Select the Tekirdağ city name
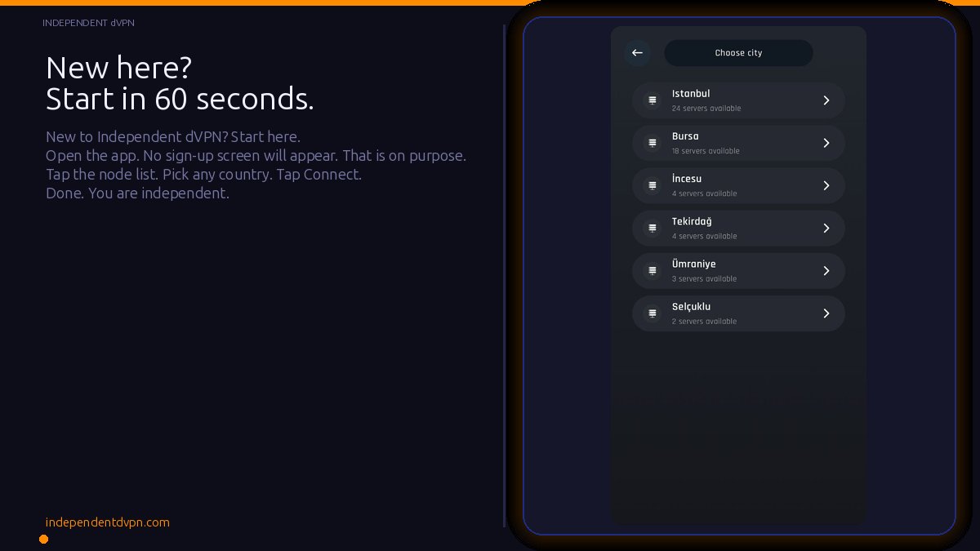The width and height of the screenshot is (980, 551). point(692,221)
